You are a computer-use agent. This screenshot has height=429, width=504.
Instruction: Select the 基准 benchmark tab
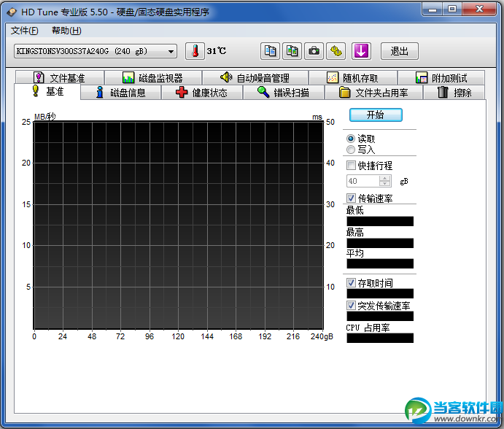[x=47, y=92]
